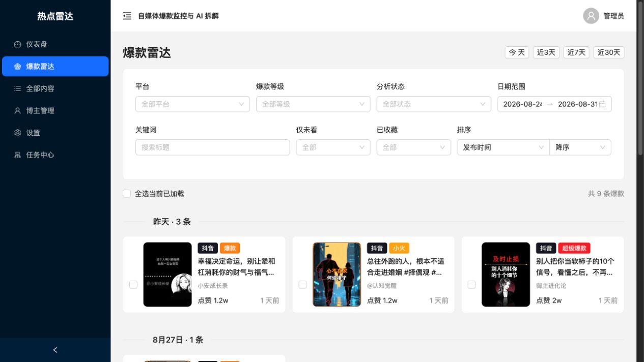This screenshot has height=362, width=644.
Task: Click the 任务中心 icon in sidebar
Action: click(x=18, y=155)
